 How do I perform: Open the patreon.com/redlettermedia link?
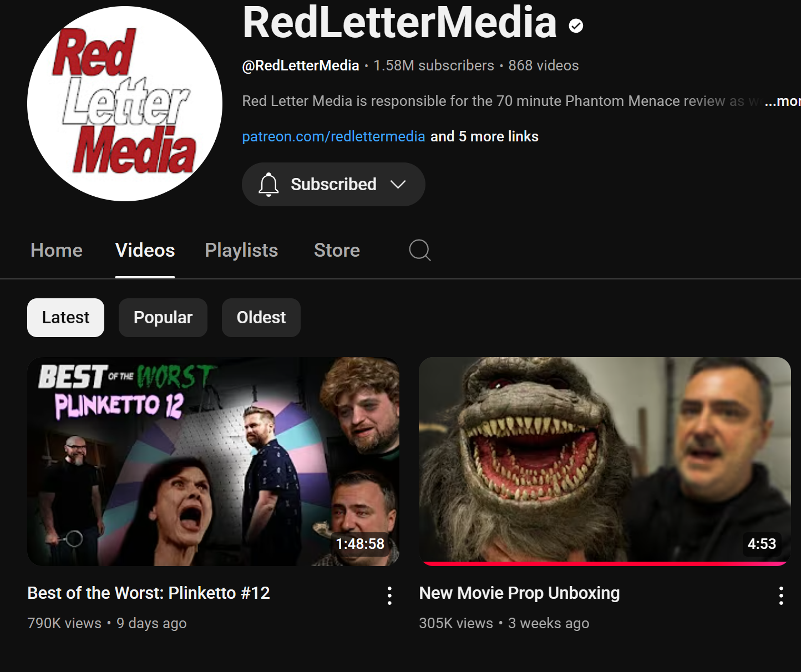tap(333, 136)
